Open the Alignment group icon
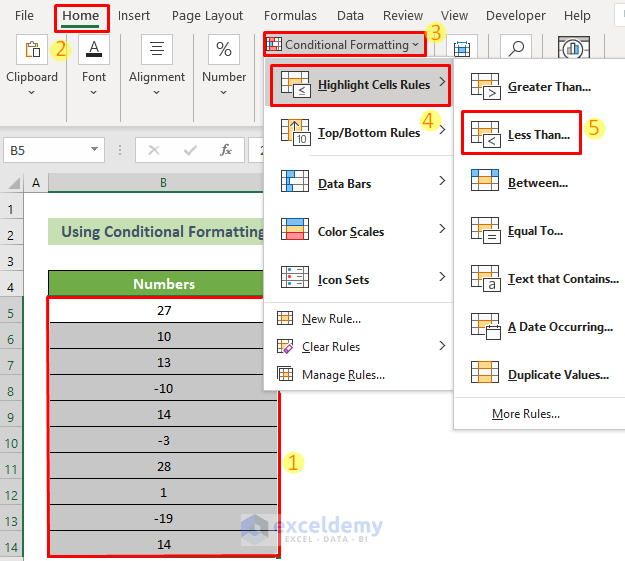625x561 pixels. point(157,49)
